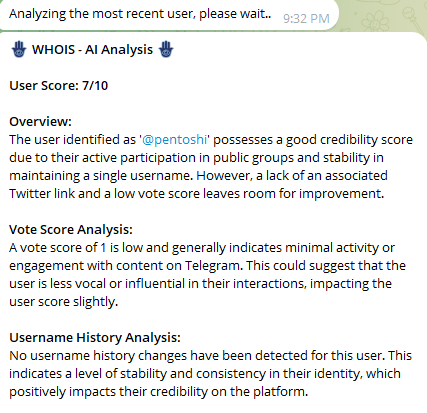
Task: Click the phrase 'user score slightly'
Action: coord(63,302)
